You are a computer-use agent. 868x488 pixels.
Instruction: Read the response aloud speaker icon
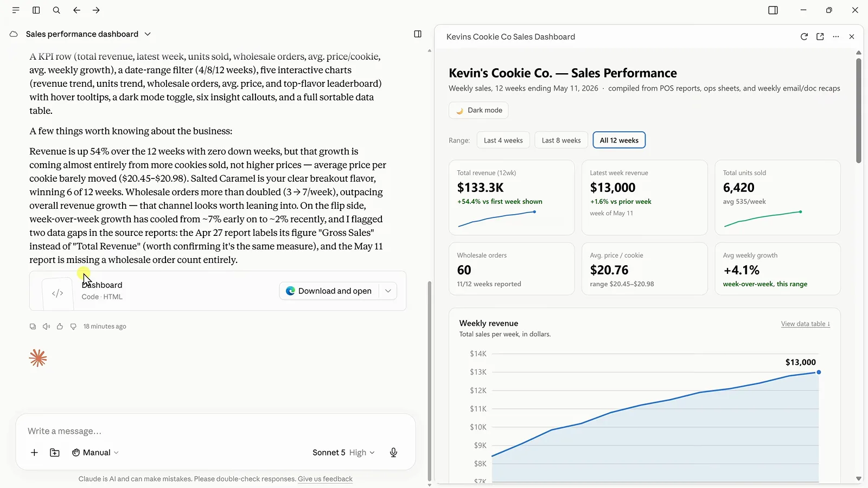pyautogui.click(x=46, y=326)
